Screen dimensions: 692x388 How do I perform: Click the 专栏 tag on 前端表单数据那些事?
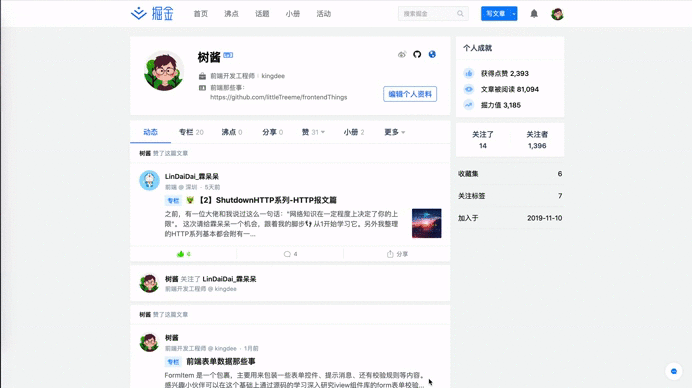[173, 362]
